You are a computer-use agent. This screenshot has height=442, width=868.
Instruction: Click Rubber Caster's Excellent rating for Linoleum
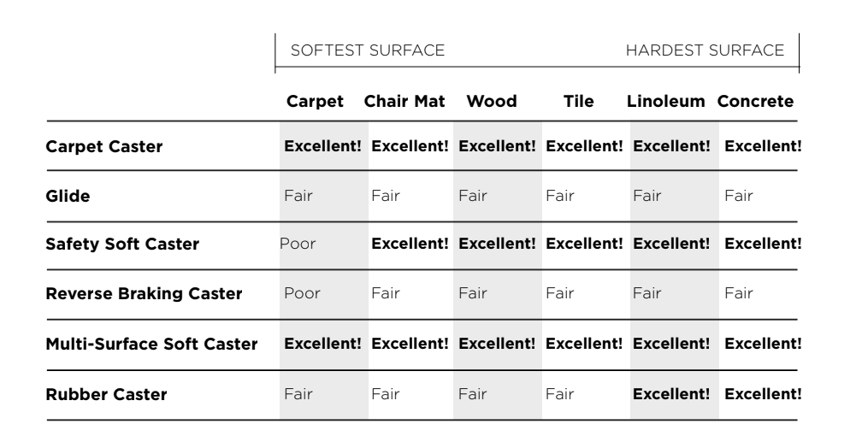671,394
